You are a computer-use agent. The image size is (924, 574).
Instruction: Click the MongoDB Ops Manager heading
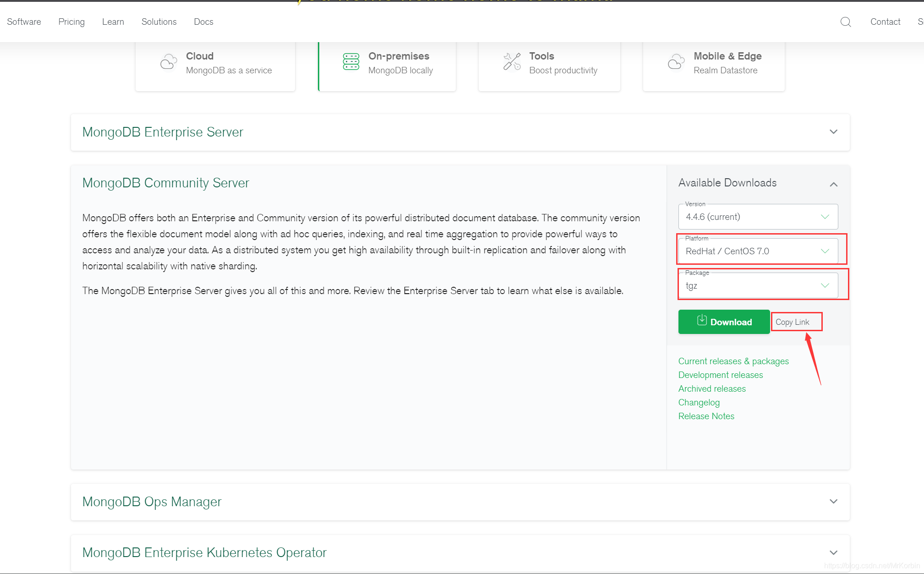coord(152,502)
